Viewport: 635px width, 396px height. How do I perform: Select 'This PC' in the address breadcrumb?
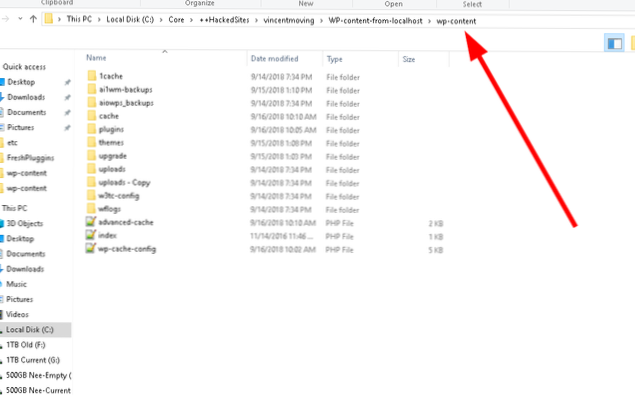coord(79,19)
